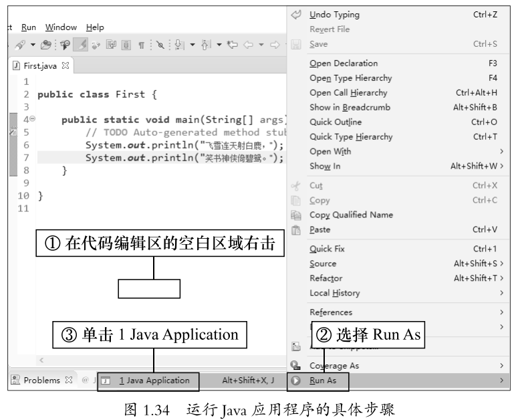Select Undo Typing in context menu
This screenshot has height=420, width=516.
[x=398, y=15]
